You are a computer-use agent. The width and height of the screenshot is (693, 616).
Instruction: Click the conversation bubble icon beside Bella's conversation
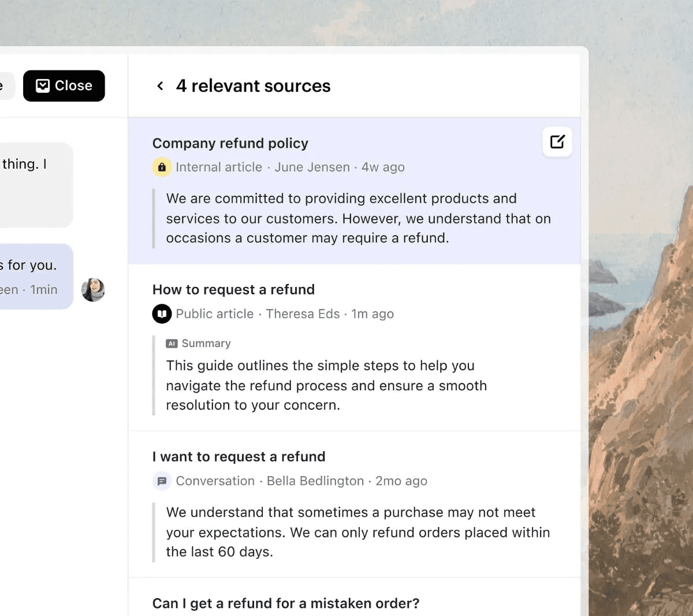coord(162,480)
